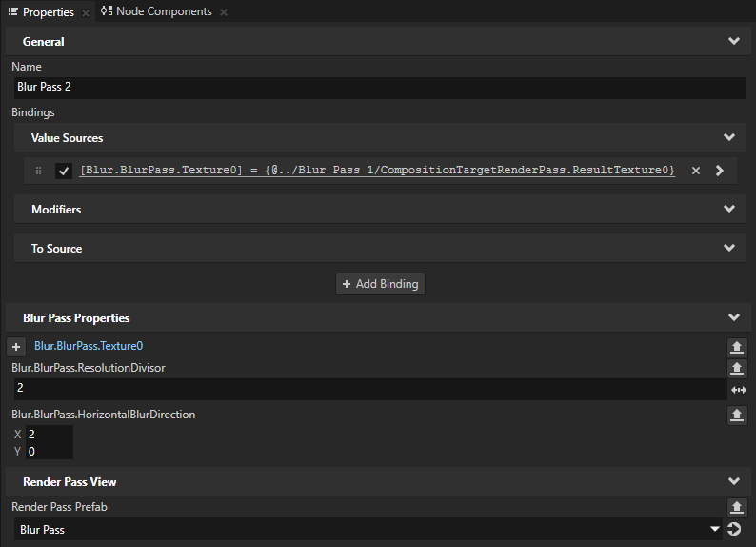The height and width of the screenshot is (547, 756).
Task: Remove the Texture0 binding with X icon
Action: click(696, 171)
